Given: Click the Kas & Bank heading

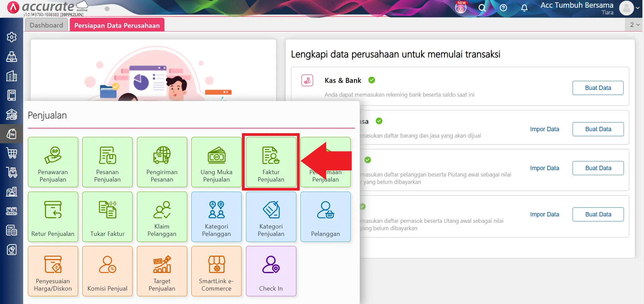Looking at the screenshot, I should [x=343, y=81].
